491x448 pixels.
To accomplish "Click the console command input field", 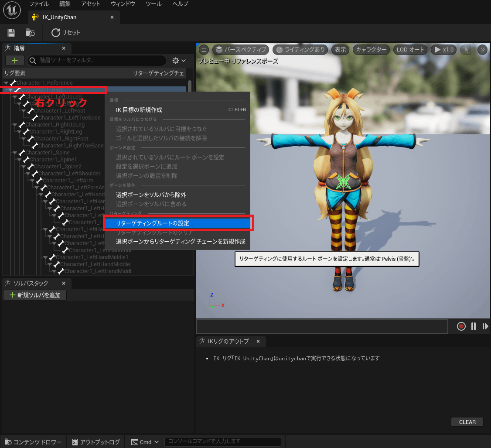I will point(222,441).
